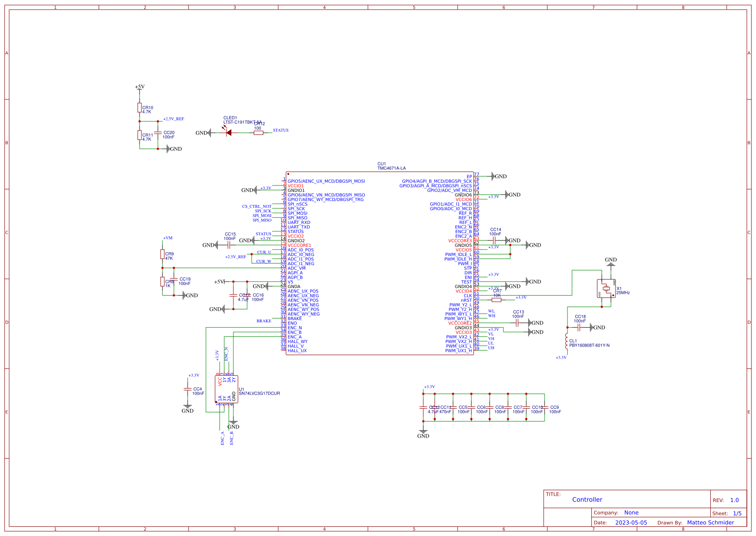
Task: Click the Sheet 1/5 field
Action: 737,513
